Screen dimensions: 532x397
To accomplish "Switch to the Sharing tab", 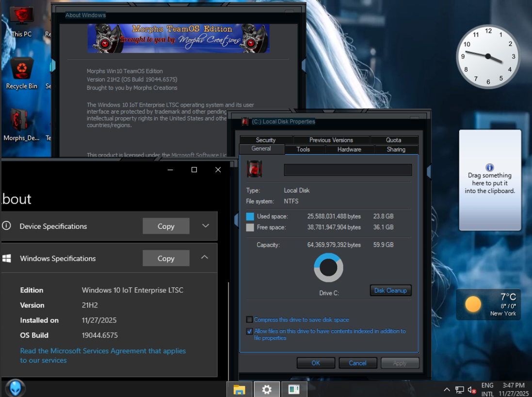I will pos(396,149).
